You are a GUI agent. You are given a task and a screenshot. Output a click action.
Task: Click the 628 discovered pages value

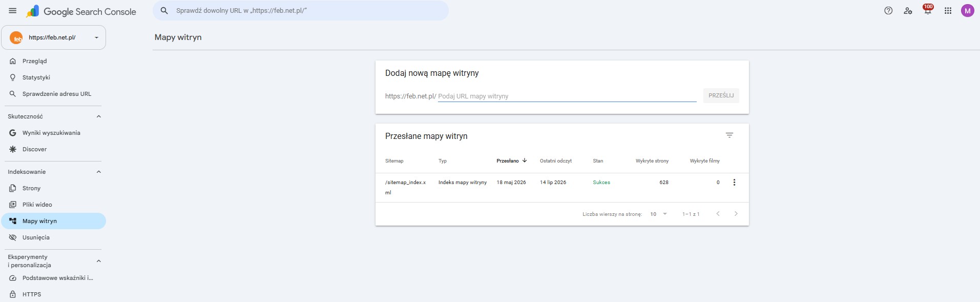[664, 183]
